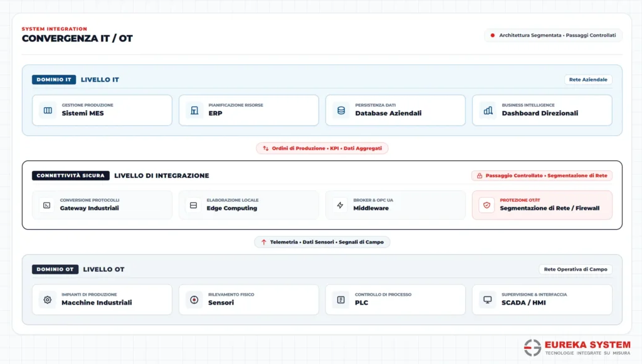Click the LIVELLO OT heading
Screen dimensions: 642x364
tap(103, 269)
